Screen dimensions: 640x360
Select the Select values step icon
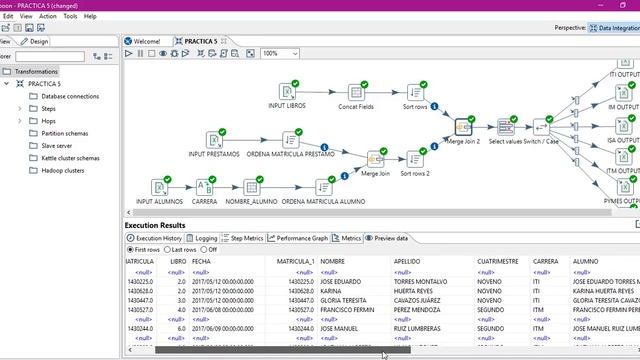click(505, 127)
